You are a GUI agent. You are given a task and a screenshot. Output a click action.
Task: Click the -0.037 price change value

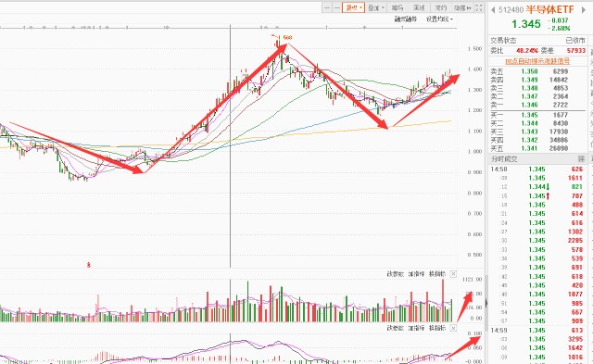pos(559,20)
